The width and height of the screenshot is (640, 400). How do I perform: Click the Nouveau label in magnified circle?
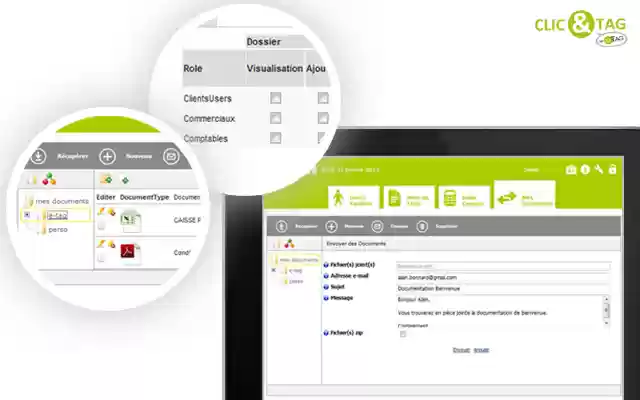[139, 156]
